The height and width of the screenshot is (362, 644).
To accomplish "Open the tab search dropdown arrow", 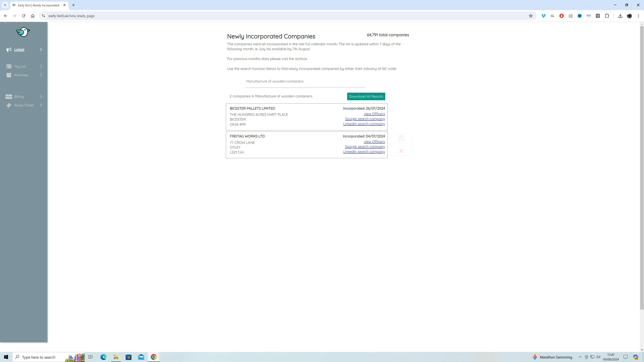I will click(5, 5).
